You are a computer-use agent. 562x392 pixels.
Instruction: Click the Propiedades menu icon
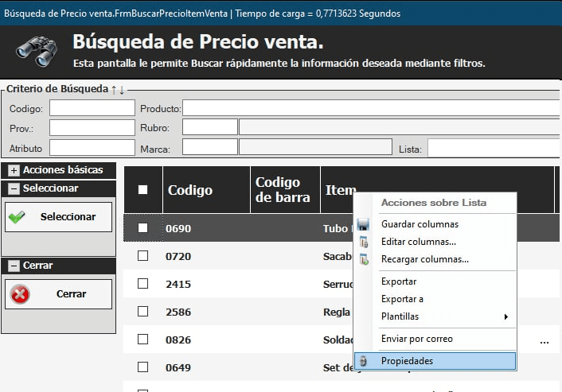click(x=364, y=361)
